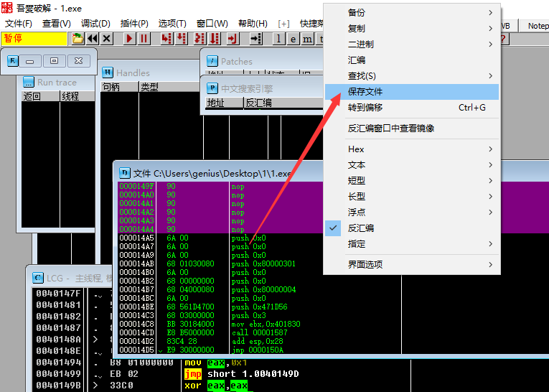Screen dimensions: 549x392
Task: Click the step over toolbar icon
Action: click(x=181, y=39)
